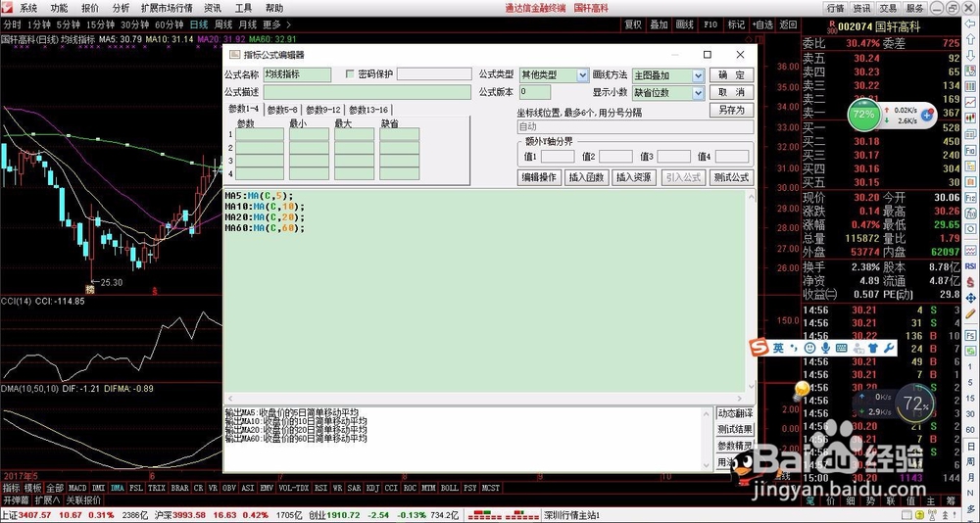Click the 测试结果 test results button
This screenshot has width=980, height=523.
coord(735,429)
